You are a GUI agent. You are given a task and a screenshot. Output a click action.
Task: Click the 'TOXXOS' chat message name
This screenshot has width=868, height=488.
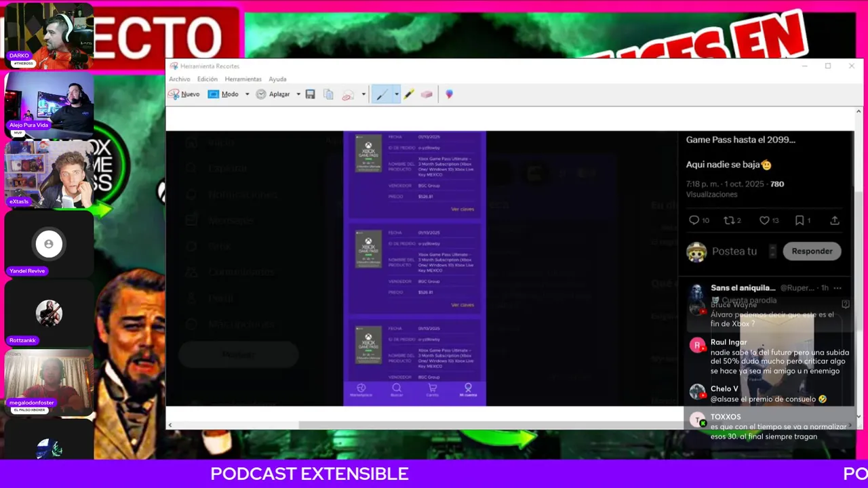(x=726, y=417)
